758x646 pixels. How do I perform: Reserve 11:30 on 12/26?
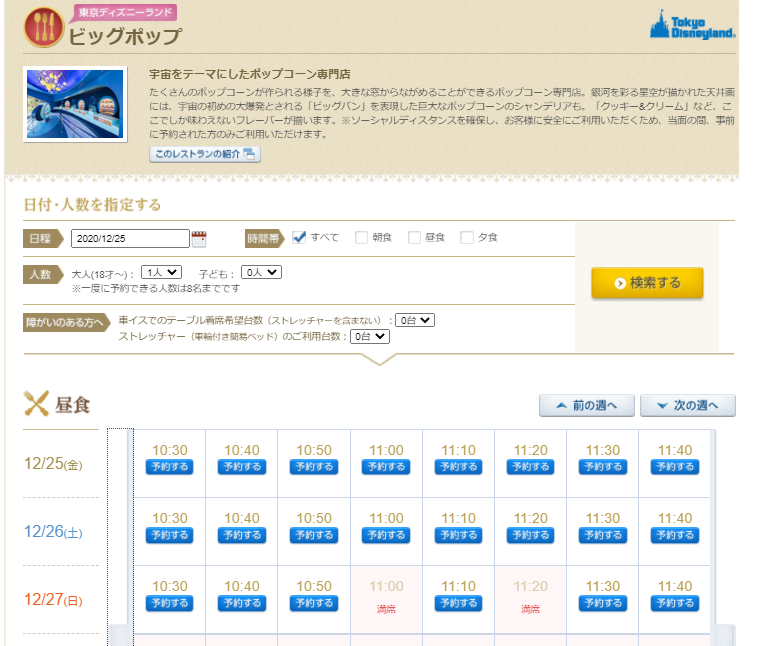[x=603, y=535]
